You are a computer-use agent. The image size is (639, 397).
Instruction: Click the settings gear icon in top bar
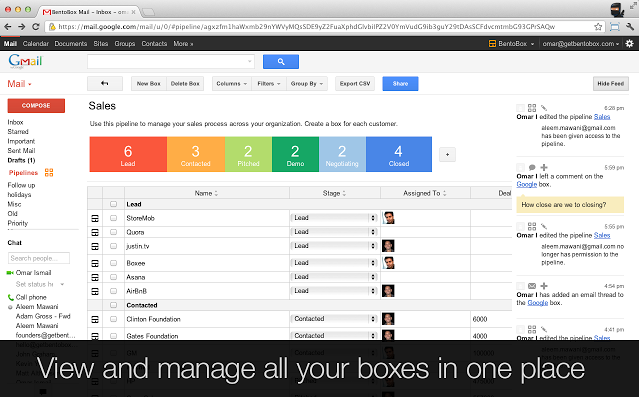630,43
